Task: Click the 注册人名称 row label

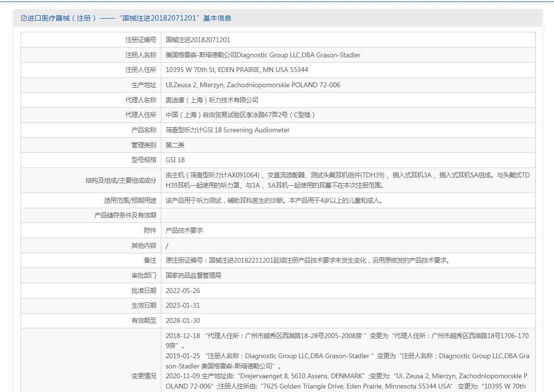Action: click(141, 55)
